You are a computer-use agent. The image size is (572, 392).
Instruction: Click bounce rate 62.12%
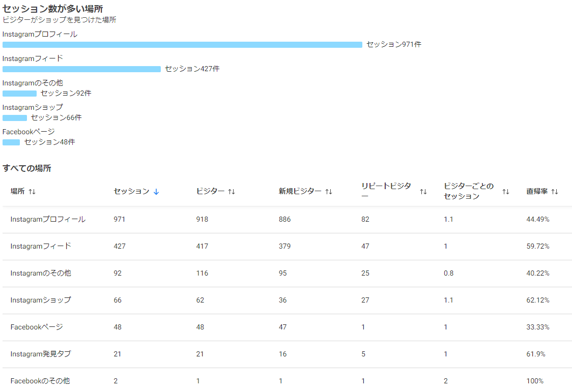tap(538, 300)
